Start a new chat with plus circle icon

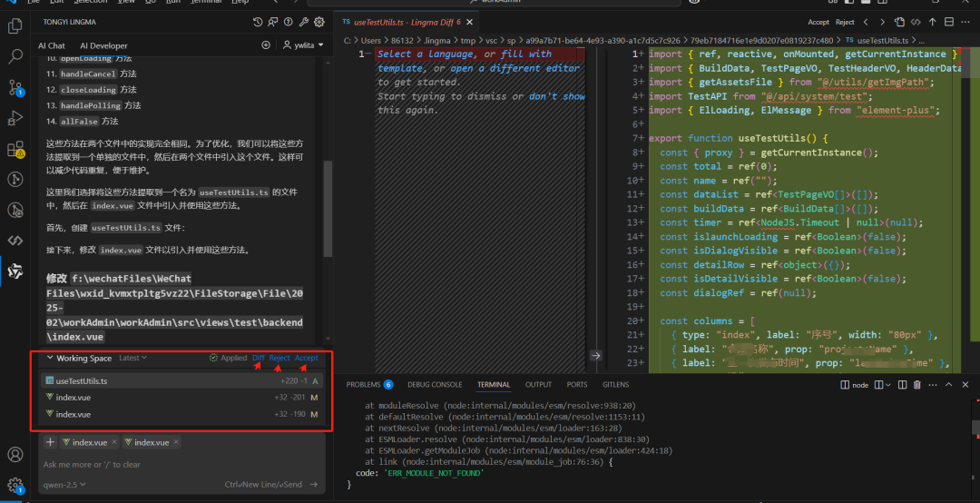(x=266, y=45)
